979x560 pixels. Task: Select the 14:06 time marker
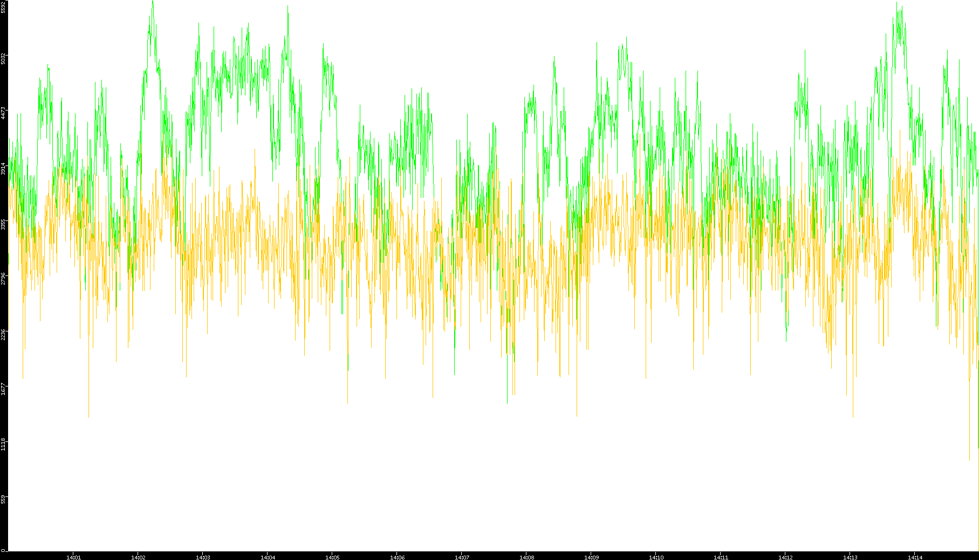397,557
